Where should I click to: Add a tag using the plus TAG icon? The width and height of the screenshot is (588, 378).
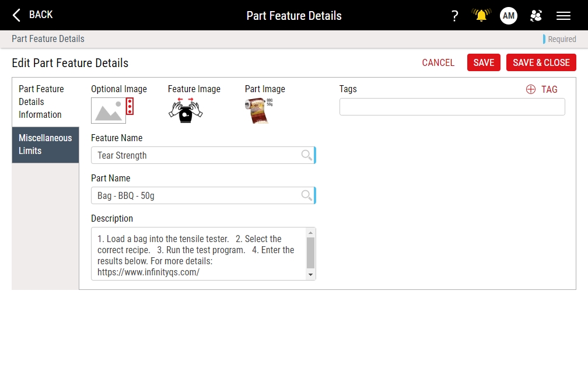pos(530,89)
